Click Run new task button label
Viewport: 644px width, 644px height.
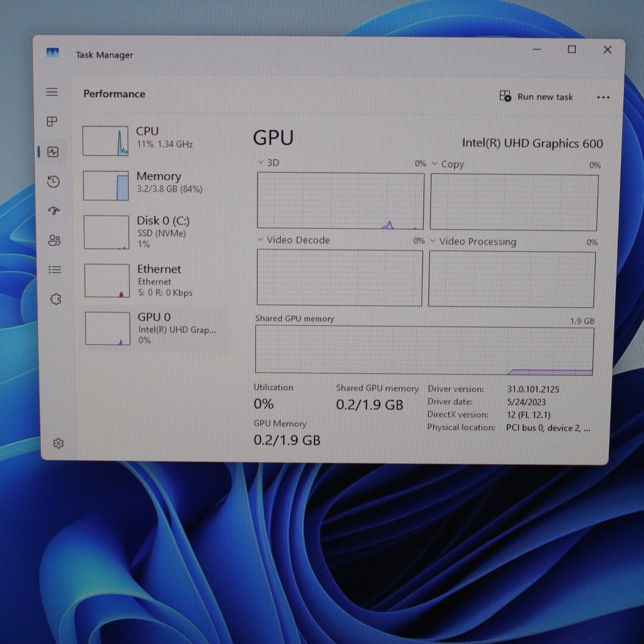pos(545,97)
